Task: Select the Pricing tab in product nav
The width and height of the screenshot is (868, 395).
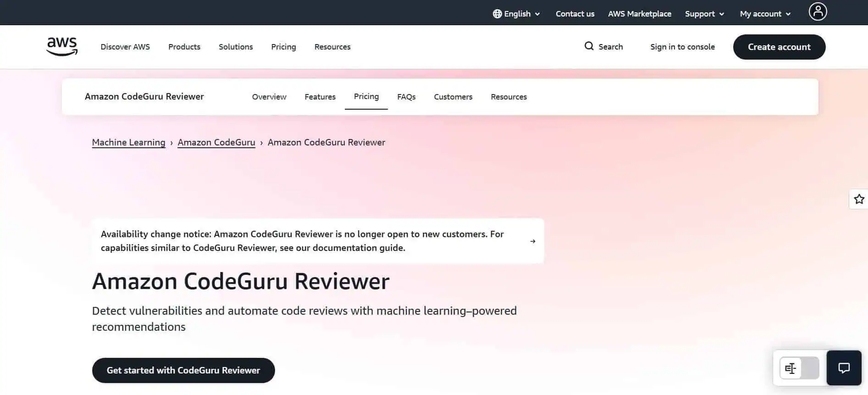Action: [x=366, y=96]
